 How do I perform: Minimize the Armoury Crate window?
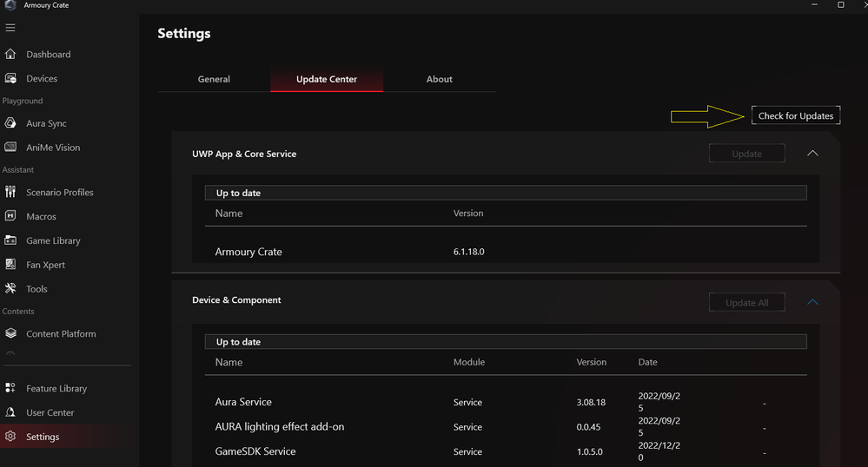[x=814, y=4]
